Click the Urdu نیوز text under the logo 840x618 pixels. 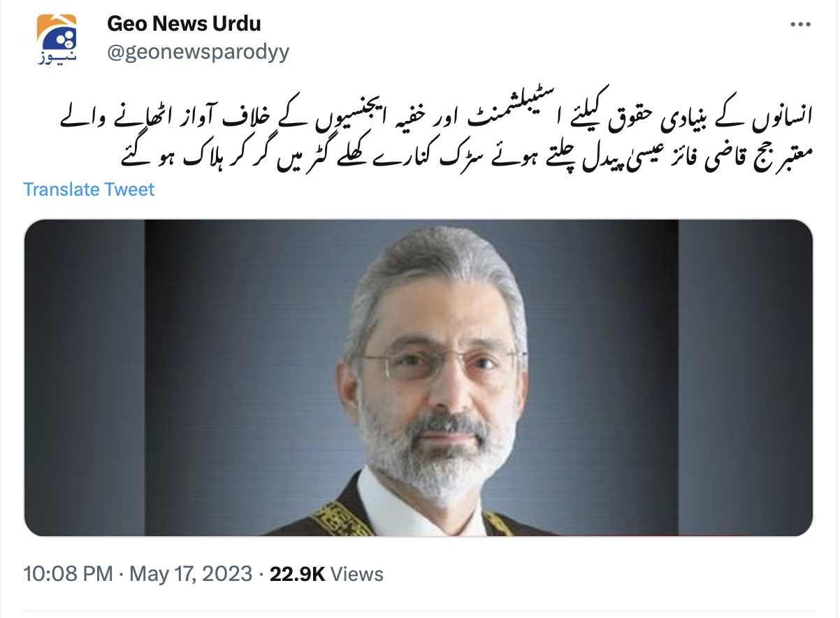(x=57, y=58)
